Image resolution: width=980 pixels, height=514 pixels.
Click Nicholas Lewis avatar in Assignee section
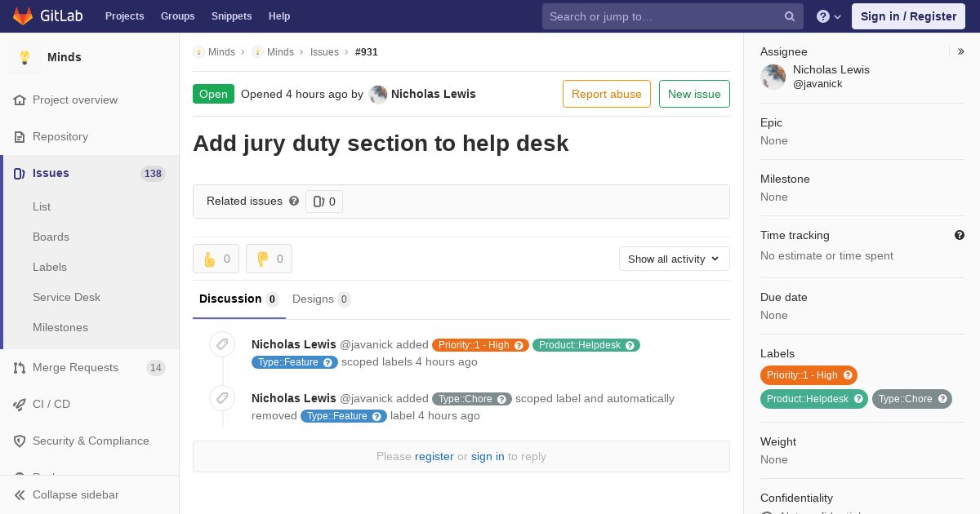pos(773,77)
